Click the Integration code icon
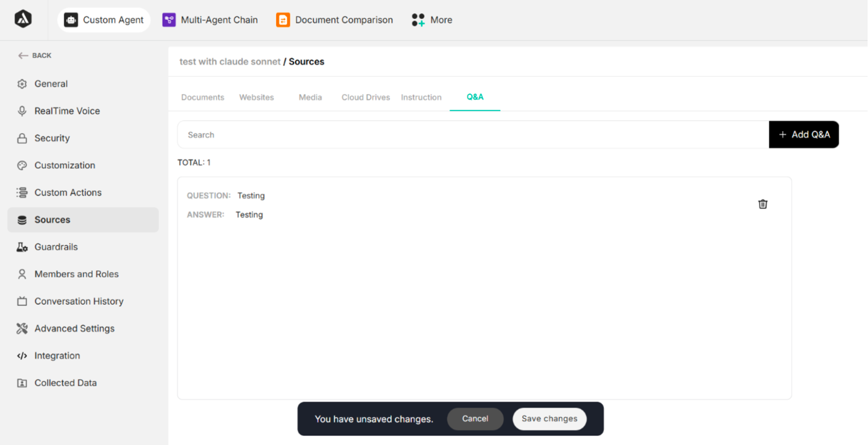 tap(22, 356)
